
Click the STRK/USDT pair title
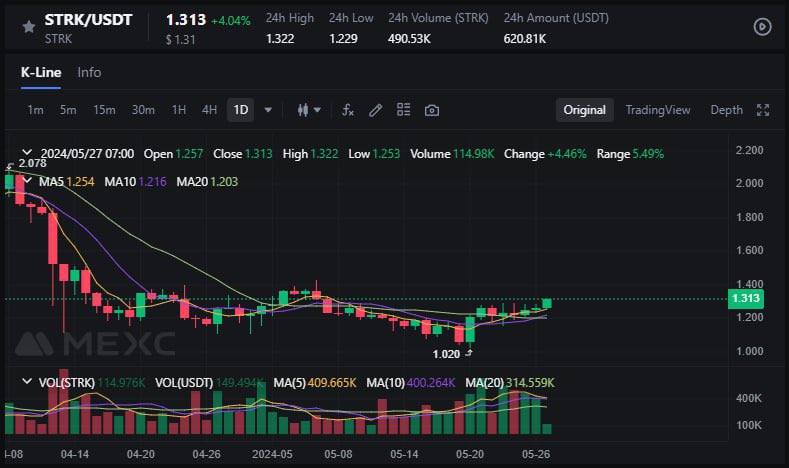coord(88,20)
